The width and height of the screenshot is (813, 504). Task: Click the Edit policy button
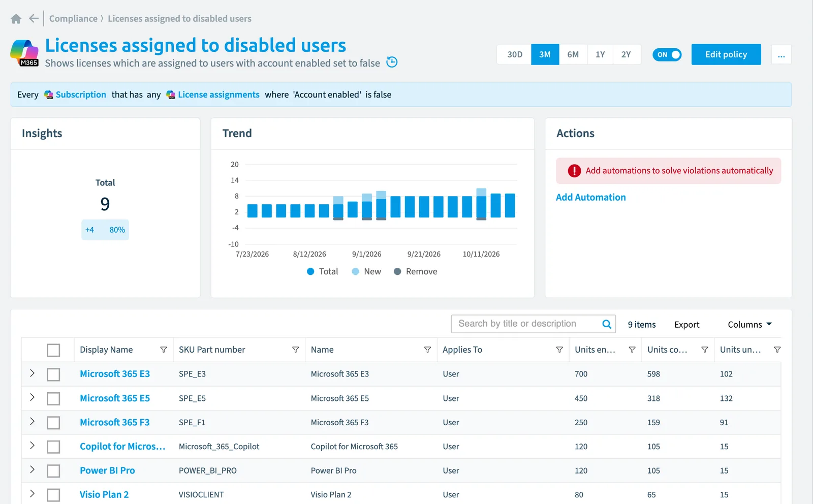pos(726,54)
